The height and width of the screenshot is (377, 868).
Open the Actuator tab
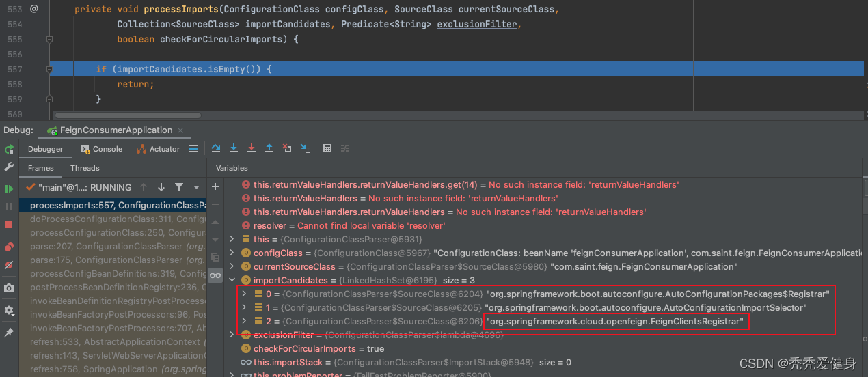(x=159, y=149)
